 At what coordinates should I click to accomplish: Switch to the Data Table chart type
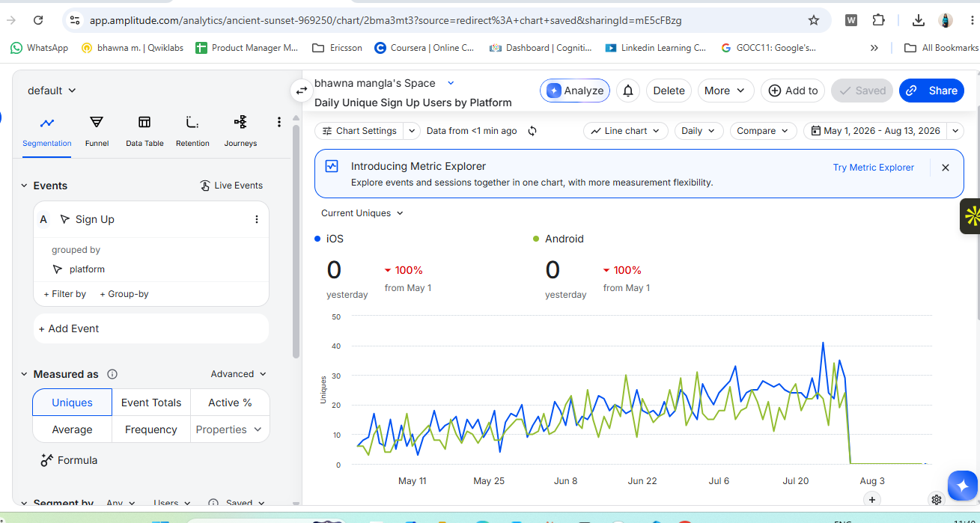pos(144,132)
